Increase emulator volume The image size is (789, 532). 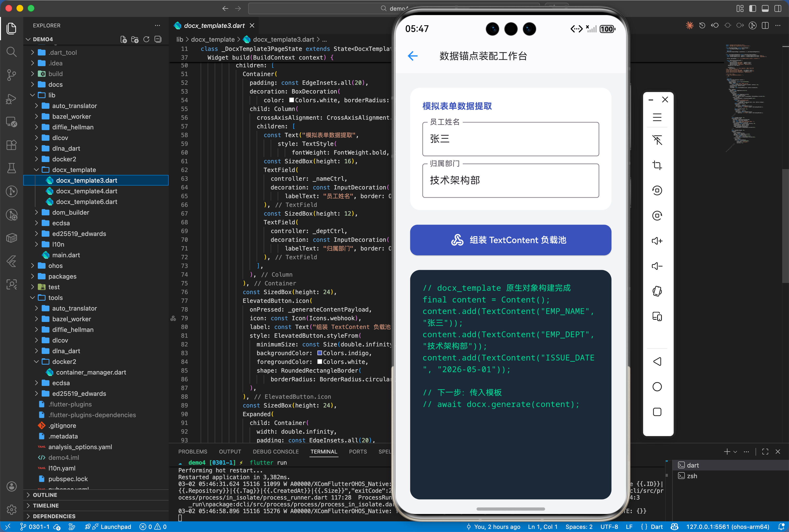point(657,241)
